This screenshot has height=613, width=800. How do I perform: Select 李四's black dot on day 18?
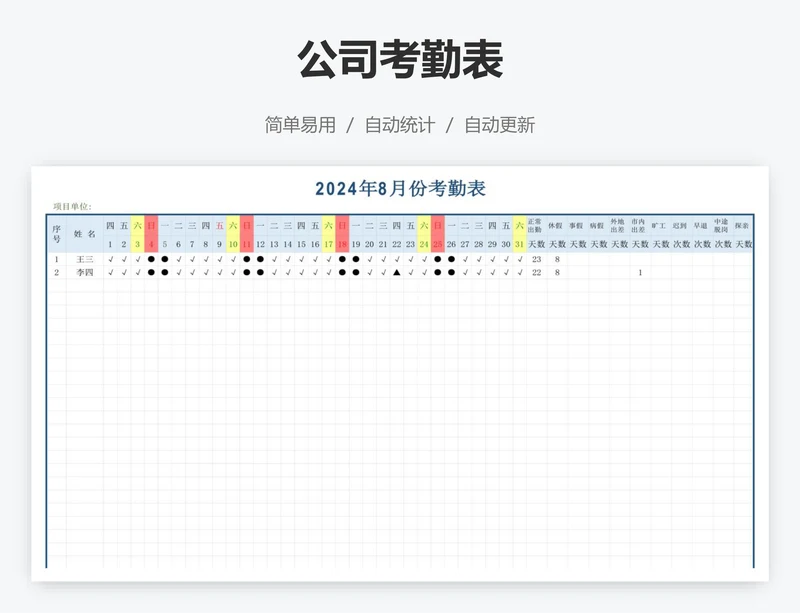(x=342, y=273)
